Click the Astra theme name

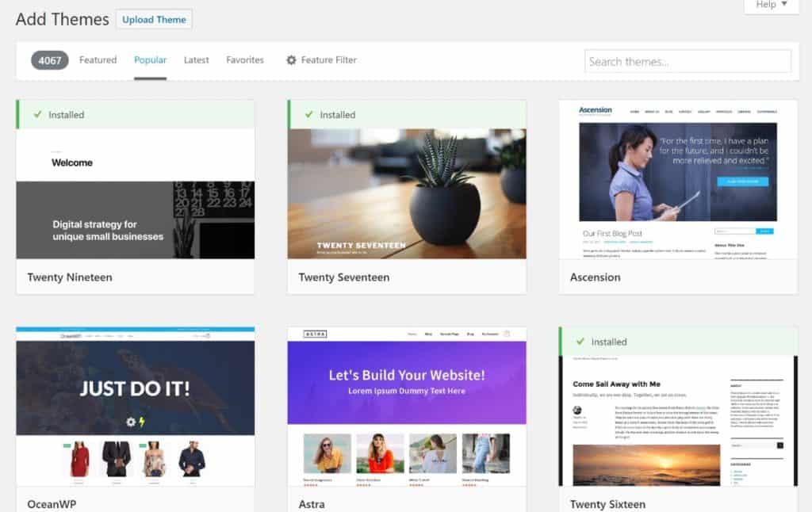pyautogui.click(x=312, y=504)
